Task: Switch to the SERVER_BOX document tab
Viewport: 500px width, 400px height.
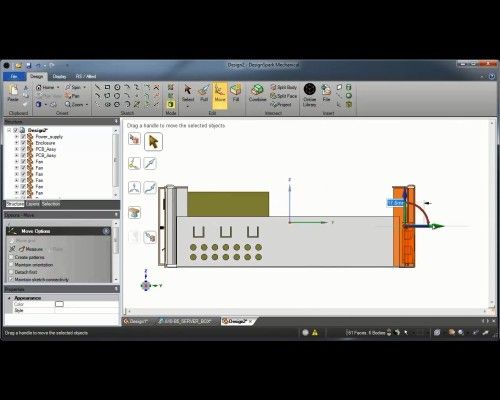Action: 185,321
